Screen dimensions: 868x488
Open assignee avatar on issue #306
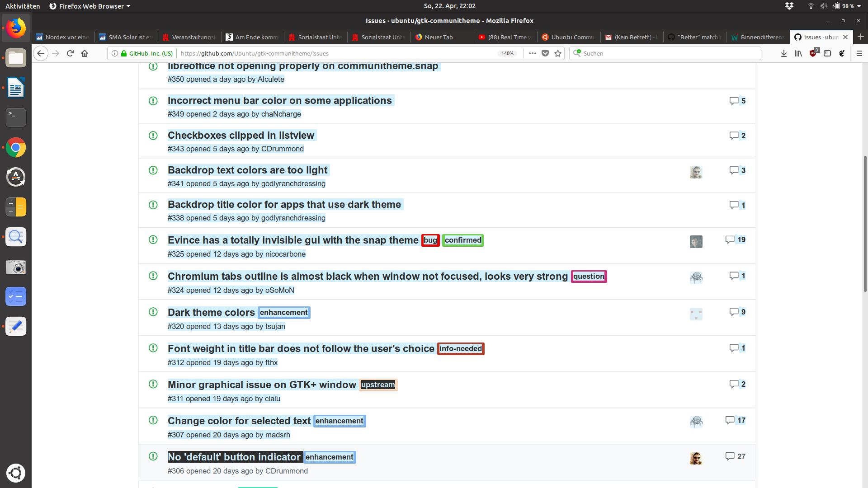[696, 458]
